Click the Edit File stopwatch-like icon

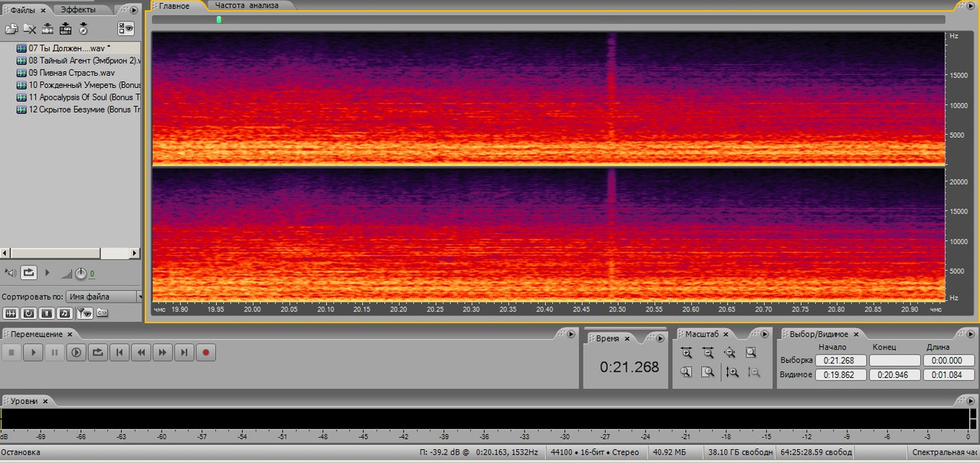click(x=83, y=29)
